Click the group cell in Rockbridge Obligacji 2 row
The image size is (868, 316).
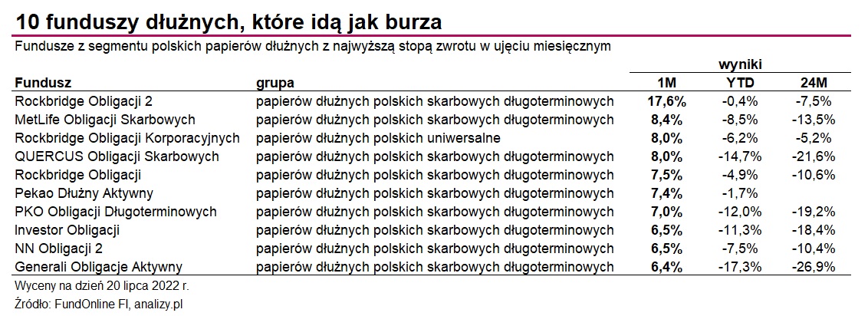point(435,101)
